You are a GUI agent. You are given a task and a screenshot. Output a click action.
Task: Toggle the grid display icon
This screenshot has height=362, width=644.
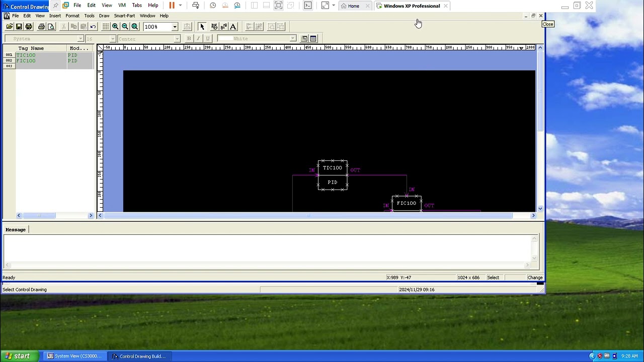106,27
